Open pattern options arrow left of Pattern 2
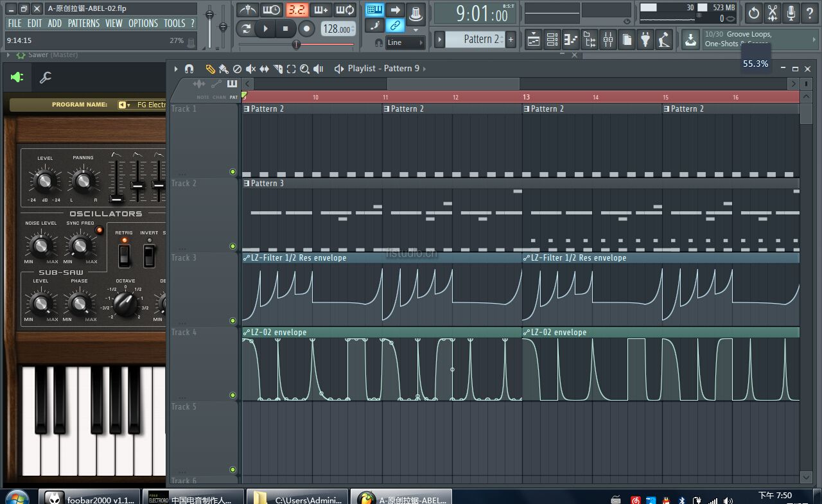This screenshot has width=822, height=504. point(440,39)
